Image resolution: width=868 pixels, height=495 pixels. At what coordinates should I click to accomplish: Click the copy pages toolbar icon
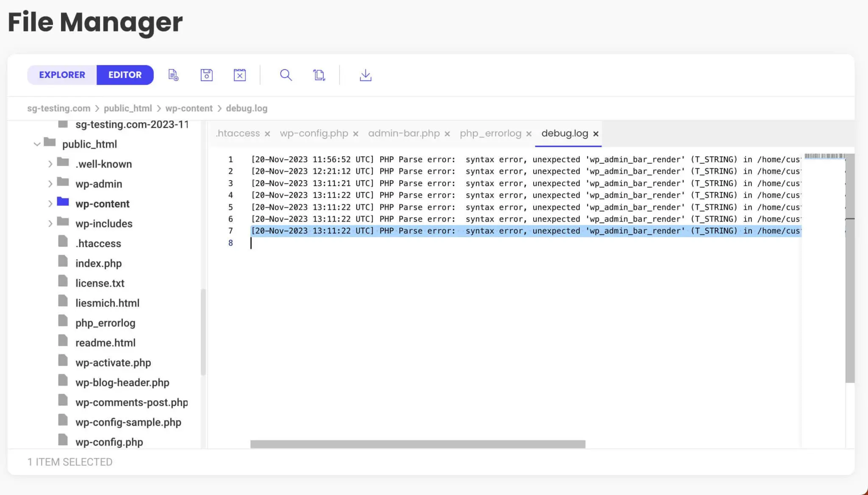click(x=319, y=75)
